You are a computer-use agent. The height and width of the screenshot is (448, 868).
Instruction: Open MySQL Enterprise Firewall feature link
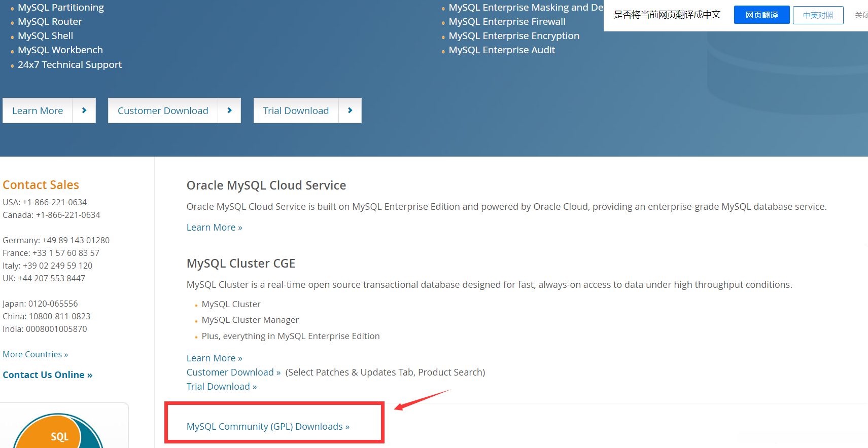click(507, 22)
